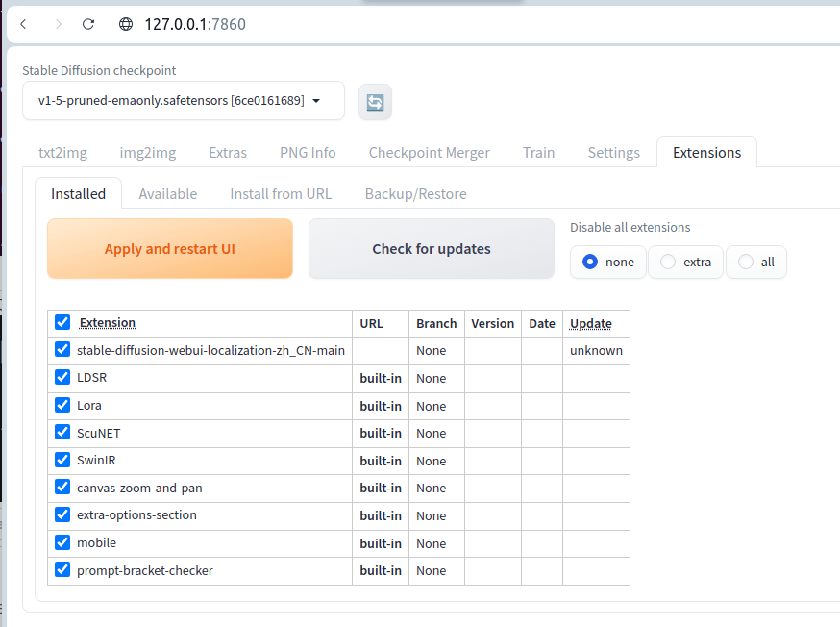Open the Backup/Restore sub-tab
This screenshot has width=840, height=627.
pos(416,194)
